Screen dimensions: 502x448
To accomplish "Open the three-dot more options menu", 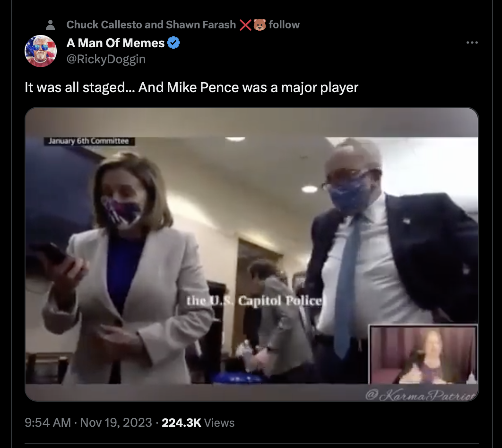I will (472, 43).
